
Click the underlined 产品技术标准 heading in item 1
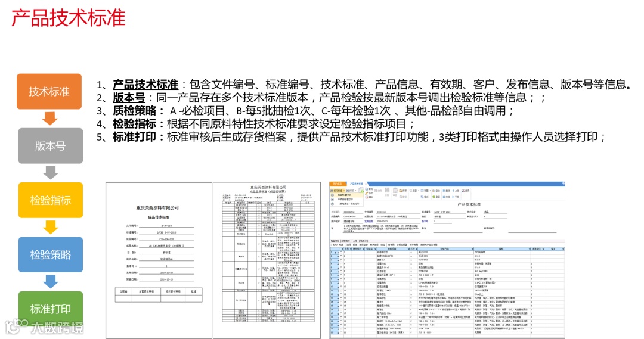click(x=145, y=85)
